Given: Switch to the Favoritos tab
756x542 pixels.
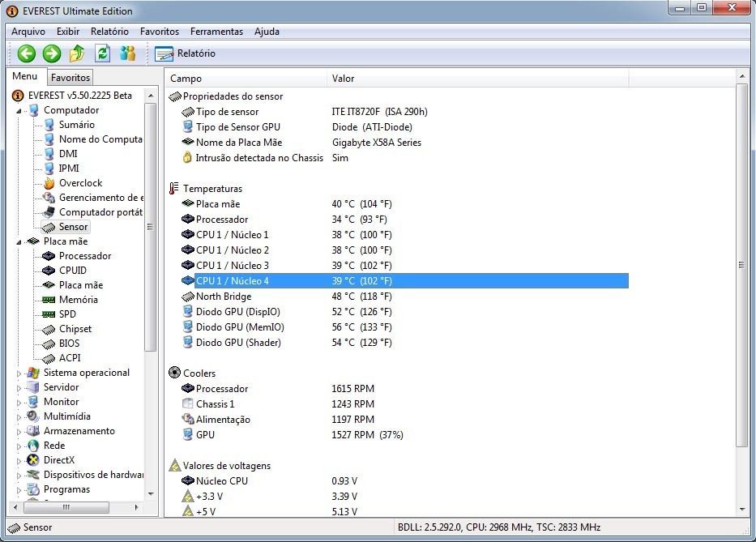Looking at the screenshot, I should pos(70,77).
